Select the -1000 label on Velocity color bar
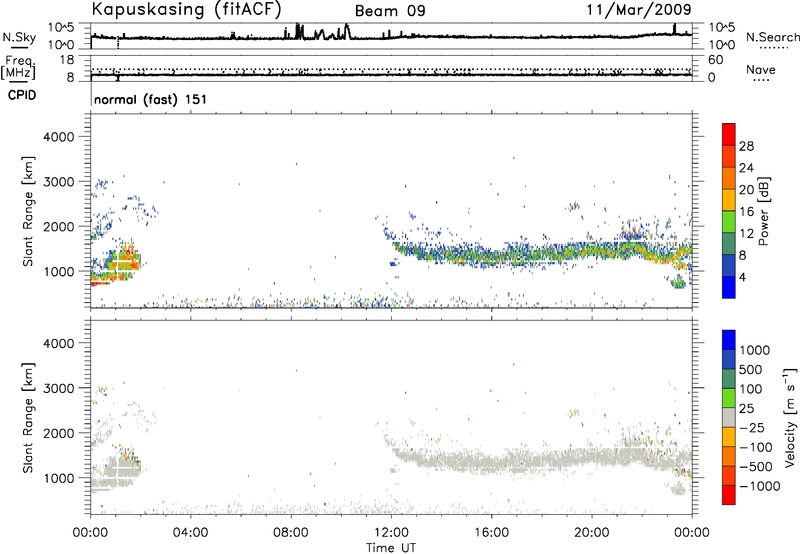The width and height of the screenshot is (800, 554). point(759,486)
